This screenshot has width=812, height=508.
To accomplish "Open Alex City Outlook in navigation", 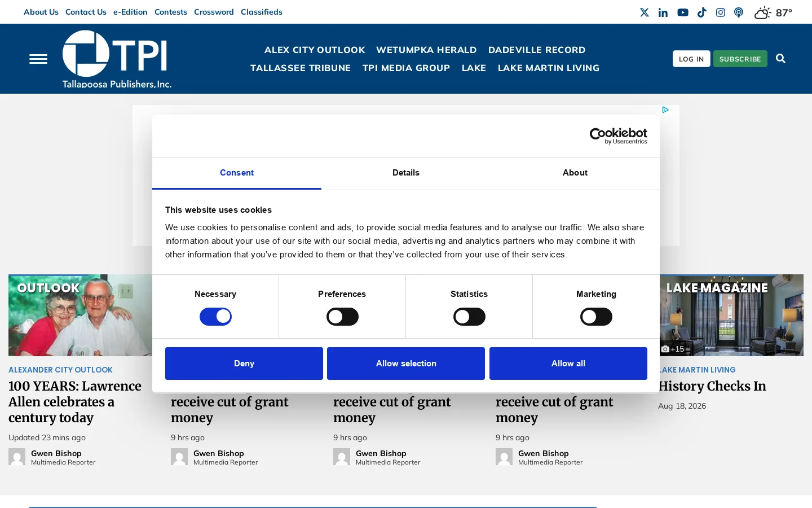I will 315,50.
